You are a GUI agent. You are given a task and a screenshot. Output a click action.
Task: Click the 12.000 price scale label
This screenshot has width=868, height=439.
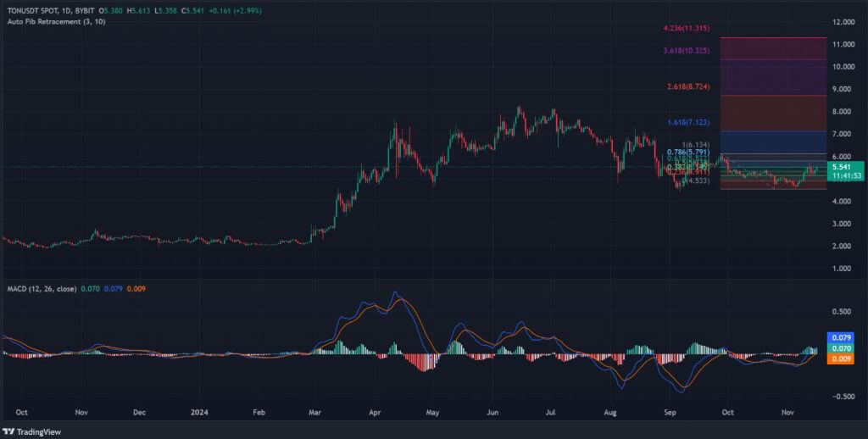845,21
